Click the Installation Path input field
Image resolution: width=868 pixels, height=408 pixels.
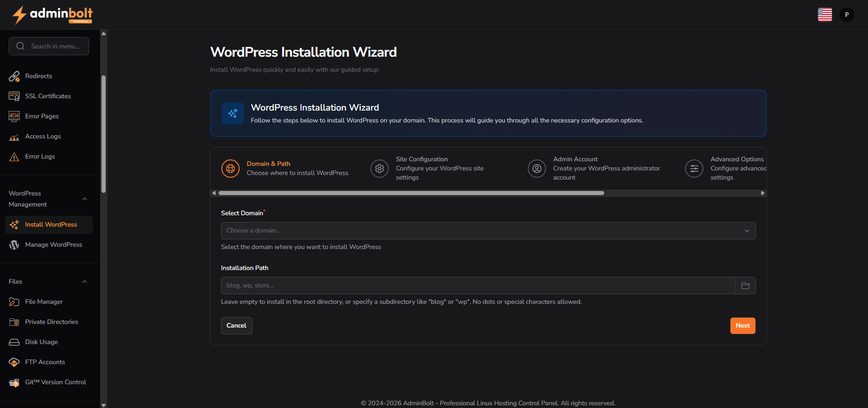click(x=478, y=286)
